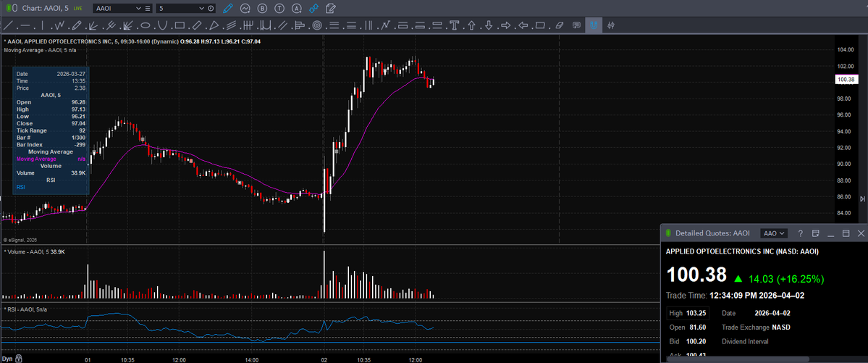Toggle the magnet snap mode
The height and width of the screenshot is (363, 868).
point(594,25)
